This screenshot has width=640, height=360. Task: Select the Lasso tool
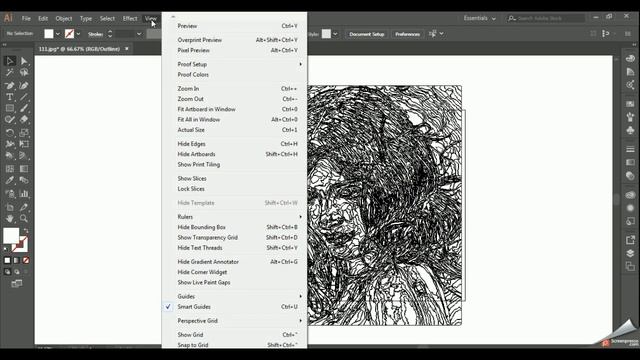coord(24,73)
